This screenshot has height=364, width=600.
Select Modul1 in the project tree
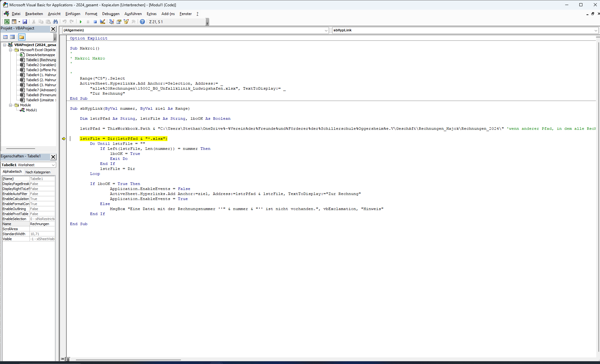pos(31,110)
